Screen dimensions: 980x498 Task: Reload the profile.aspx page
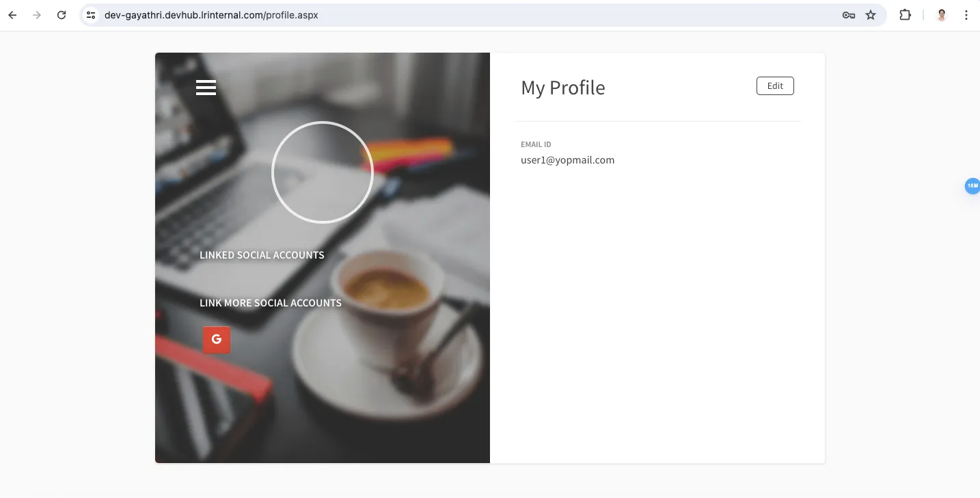[62, 14]
